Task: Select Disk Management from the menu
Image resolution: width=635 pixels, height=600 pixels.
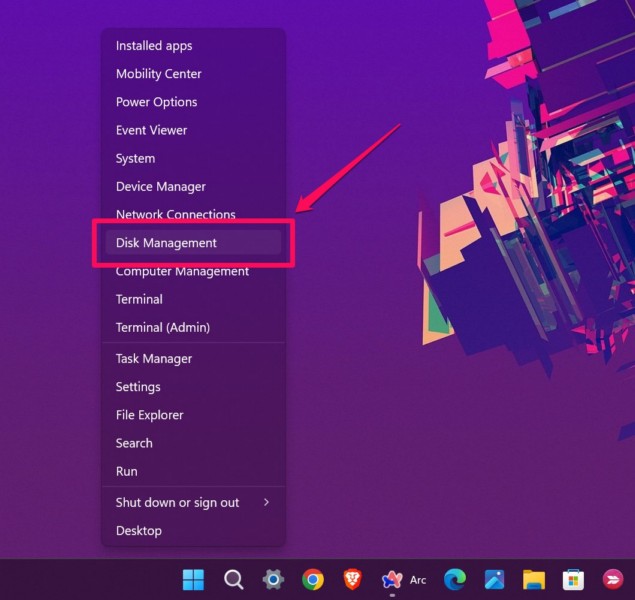Action: point(166,243)
